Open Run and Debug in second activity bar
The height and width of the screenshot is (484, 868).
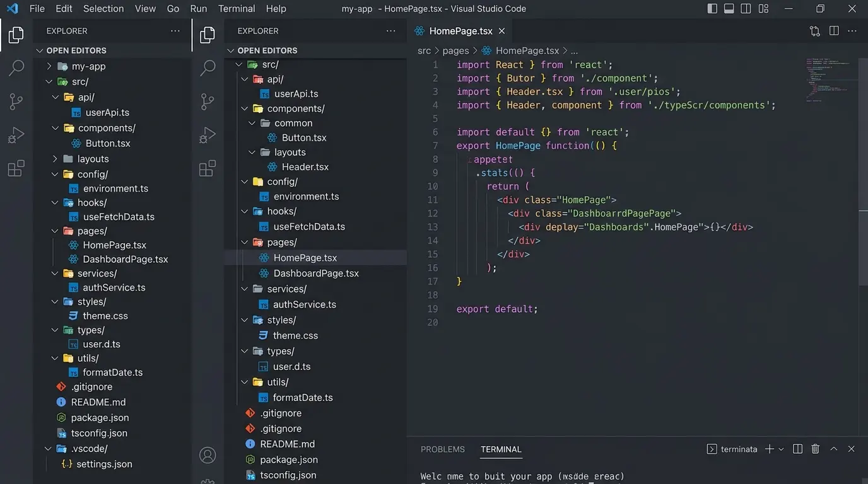[208, 135]
